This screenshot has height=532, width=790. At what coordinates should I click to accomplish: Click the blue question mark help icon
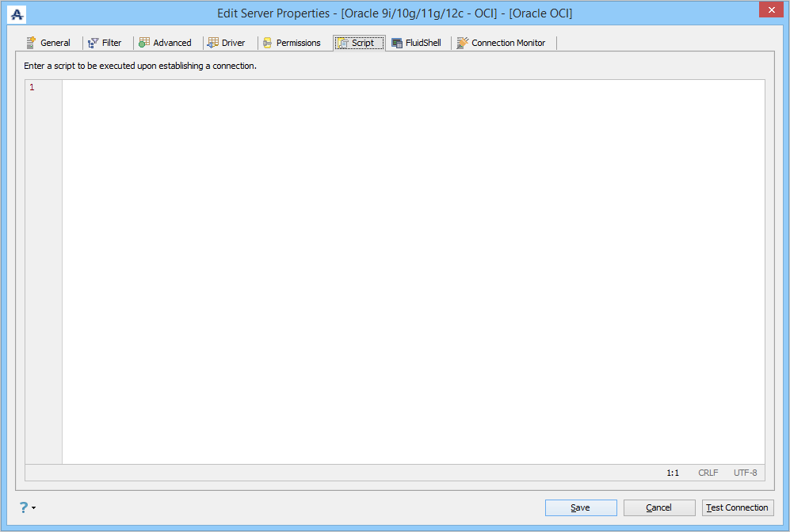(24, 507)
